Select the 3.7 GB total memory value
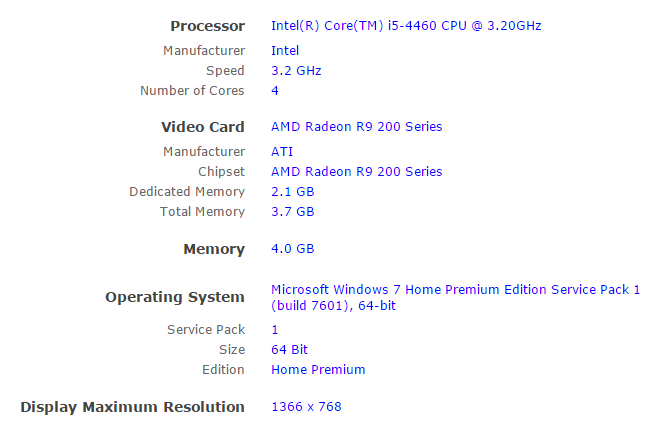The image size is (652, 429). [x=293, y=212]
